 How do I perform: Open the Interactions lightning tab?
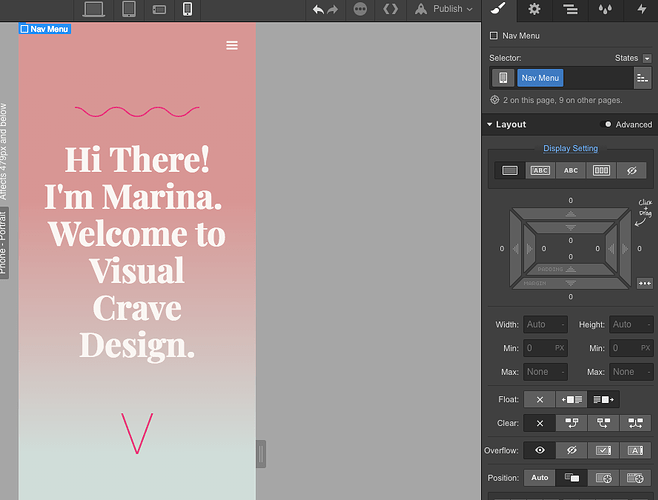(642, 9)
